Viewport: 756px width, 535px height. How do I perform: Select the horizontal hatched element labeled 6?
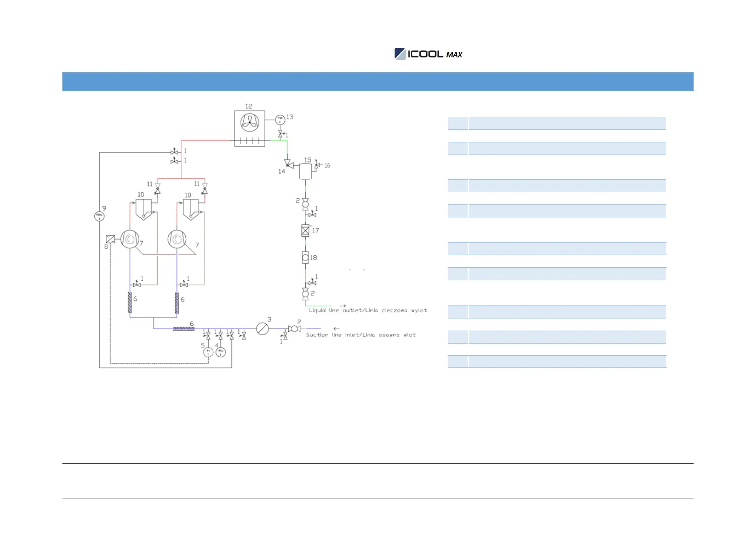tap(184, 329)
